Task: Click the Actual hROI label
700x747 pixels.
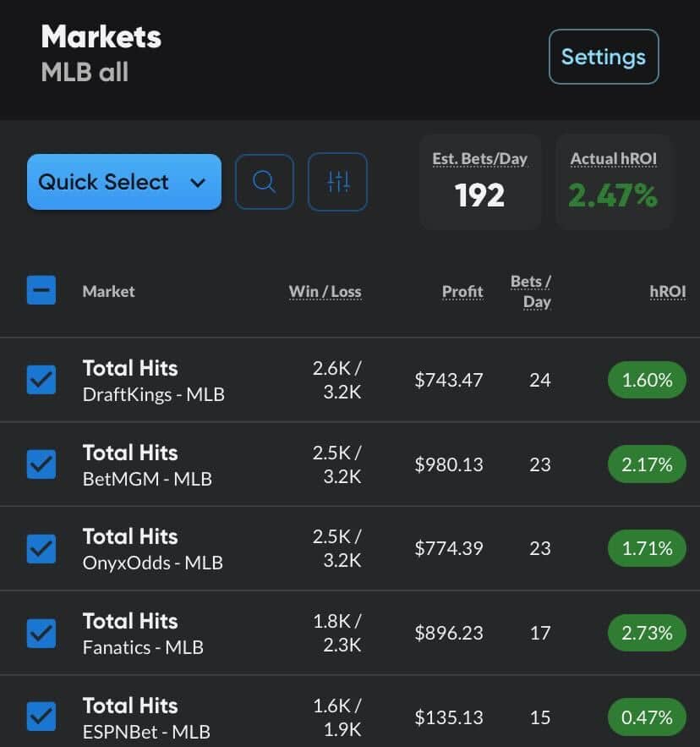Action: [x=614, y=159]
